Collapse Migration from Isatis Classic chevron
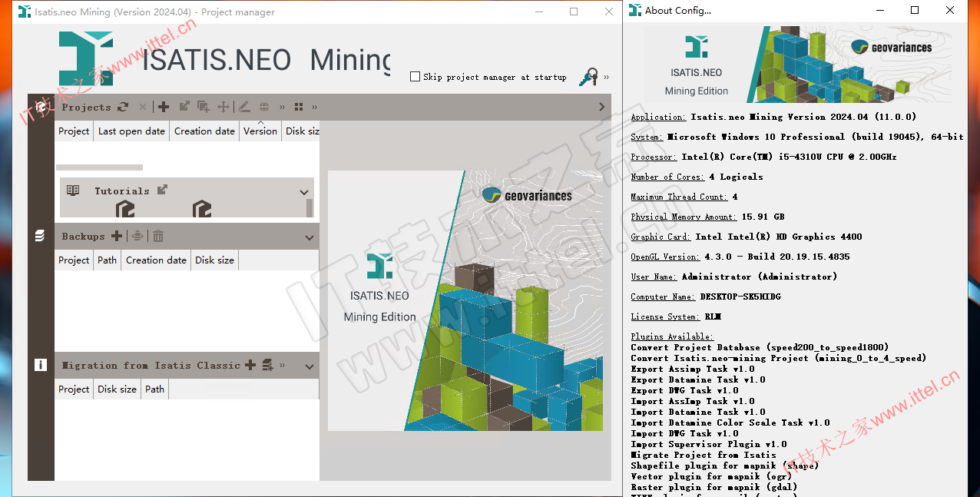The width and height of the screenshot is (980, 497). (310, 366)
